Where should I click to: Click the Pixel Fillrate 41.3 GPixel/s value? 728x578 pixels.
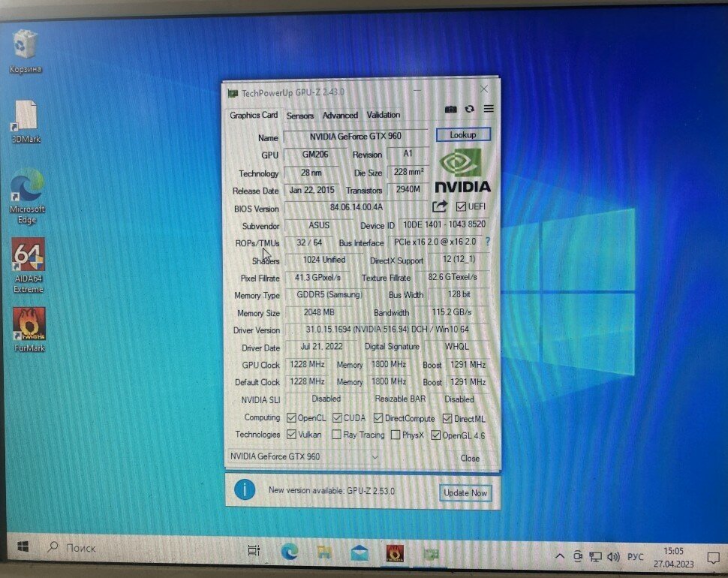[317, 277]
